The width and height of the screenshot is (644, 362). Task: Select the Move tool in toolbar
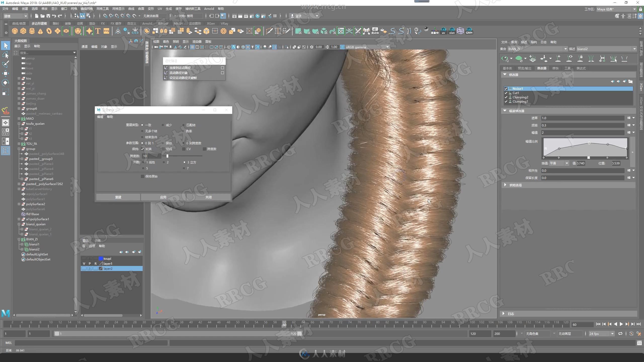[x=6, y=72]
